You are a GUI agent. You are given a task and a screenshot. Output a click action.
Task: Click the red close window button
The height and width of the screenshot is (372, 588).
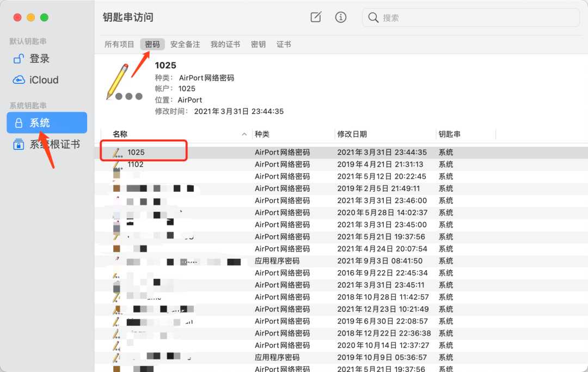(x=17, y=17)
